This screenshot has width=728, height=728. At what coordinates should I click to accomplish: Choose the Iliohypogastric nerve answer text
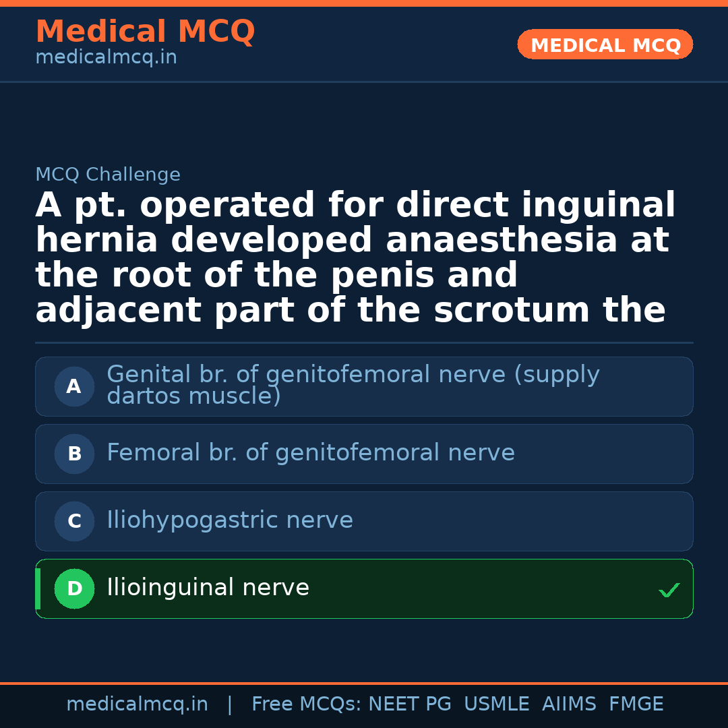[x=229, y=520]
